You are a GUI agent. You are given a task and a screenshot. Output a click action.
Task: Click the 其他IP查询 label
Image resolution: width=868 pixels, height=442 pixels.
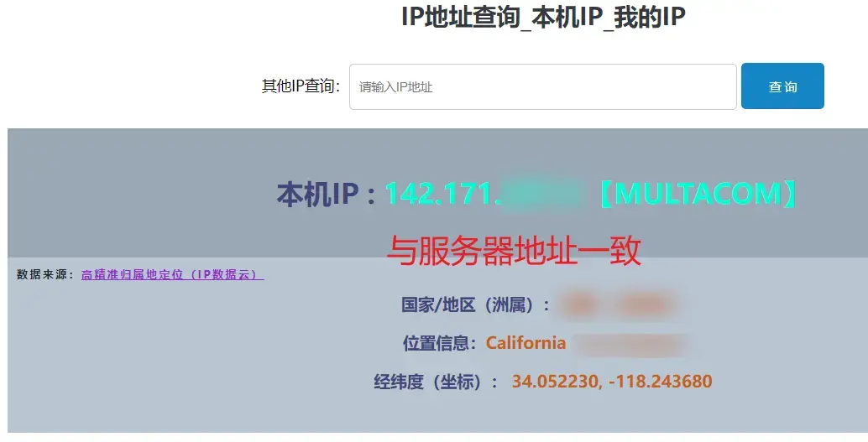[x=300, y=86]
